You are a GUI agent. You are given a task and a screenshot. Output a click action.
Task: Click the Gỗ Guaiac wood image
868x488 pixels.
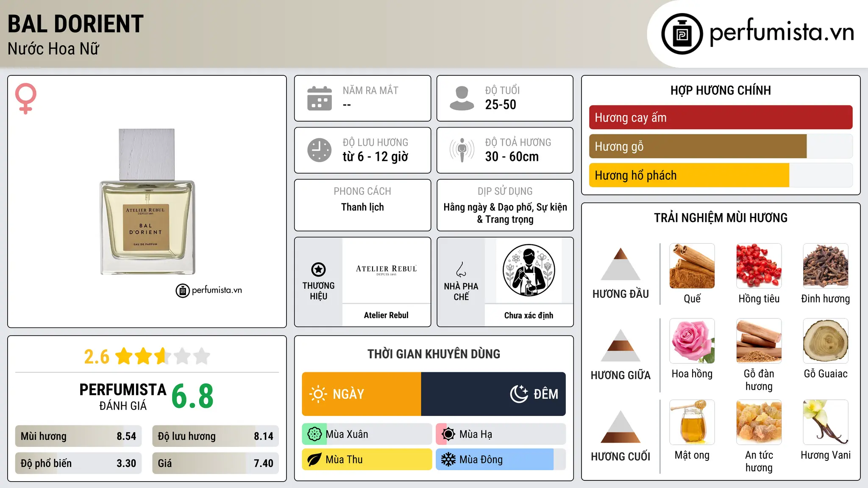826,341
